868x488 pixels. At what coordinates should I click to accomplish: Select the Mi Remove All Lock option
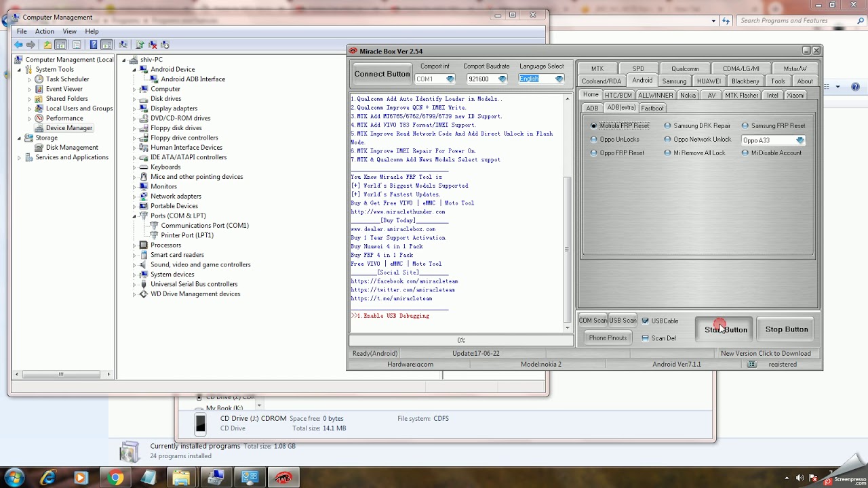coord(694,153)
